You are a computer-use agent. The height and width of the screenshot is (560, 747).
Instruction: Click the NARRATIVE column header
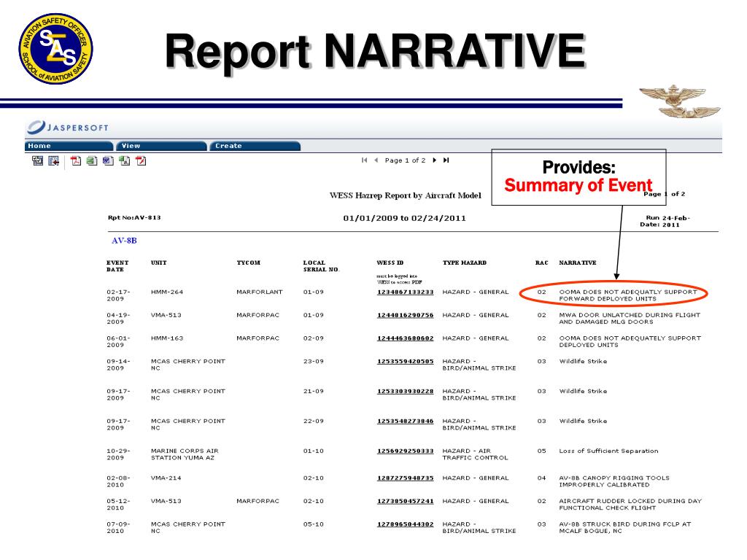pos(578,262)
